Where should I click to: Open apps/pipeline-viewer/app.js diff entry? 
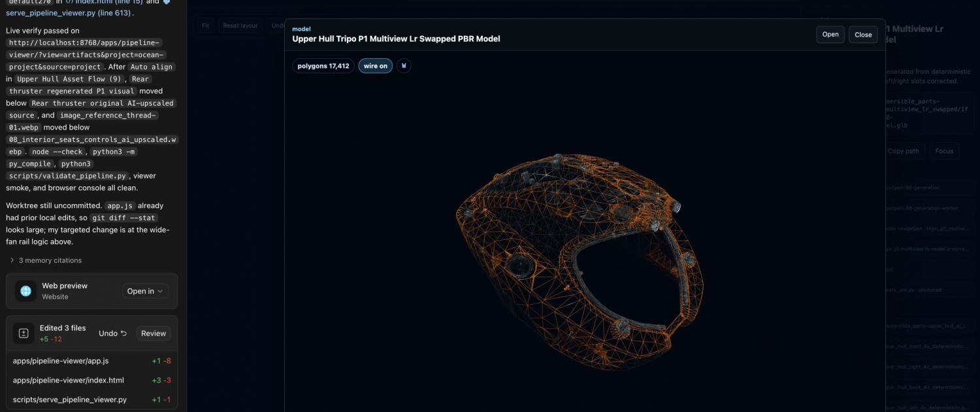91,361
